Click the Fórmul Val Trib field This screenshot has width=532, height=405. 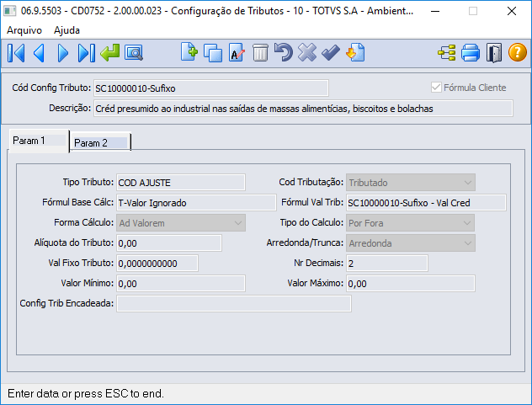click(x=426, y=203)
